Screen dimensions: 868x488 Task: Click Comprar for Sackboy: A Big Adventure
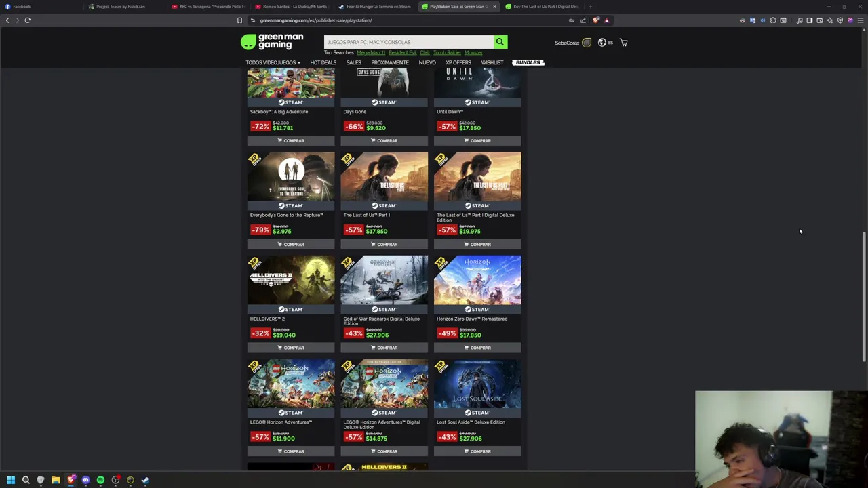(291, 140)
